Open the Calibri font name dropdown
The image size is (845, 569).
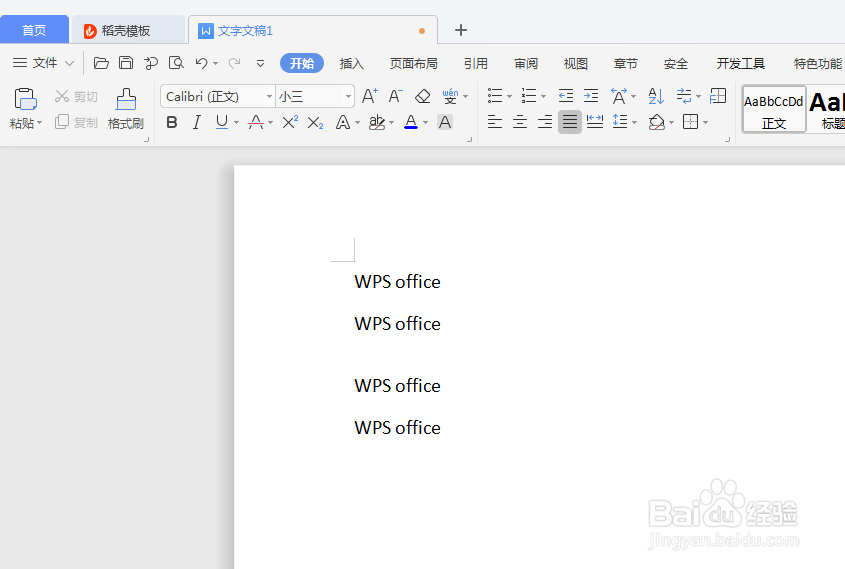(x=269, y=97)
